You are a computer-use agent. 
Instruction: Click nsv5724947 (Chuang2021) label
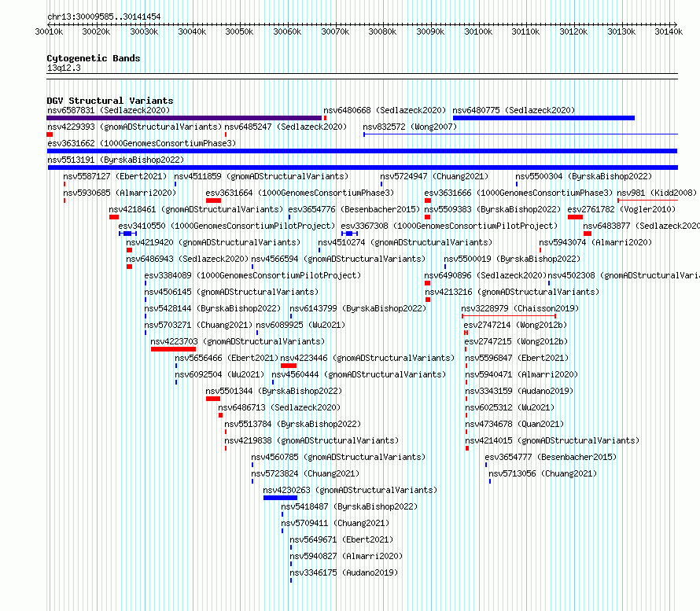[434, 176]
